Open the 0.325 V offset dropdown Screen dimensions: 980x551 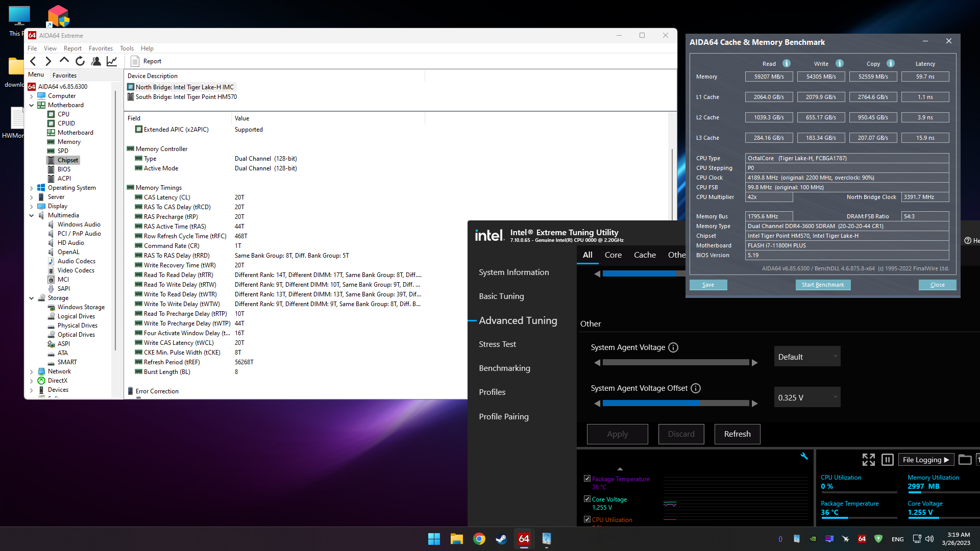(x=807, y=397)
